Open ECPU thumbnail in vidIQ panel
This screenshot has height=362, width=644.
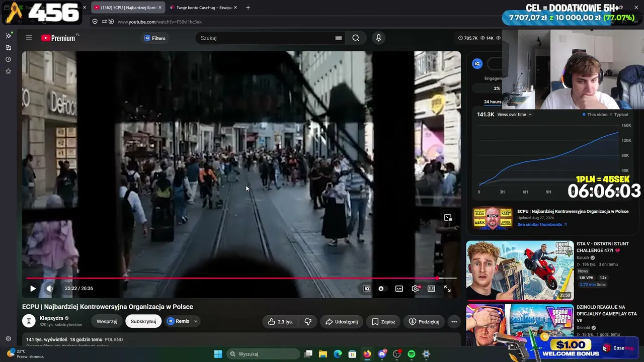click(493, 218)
